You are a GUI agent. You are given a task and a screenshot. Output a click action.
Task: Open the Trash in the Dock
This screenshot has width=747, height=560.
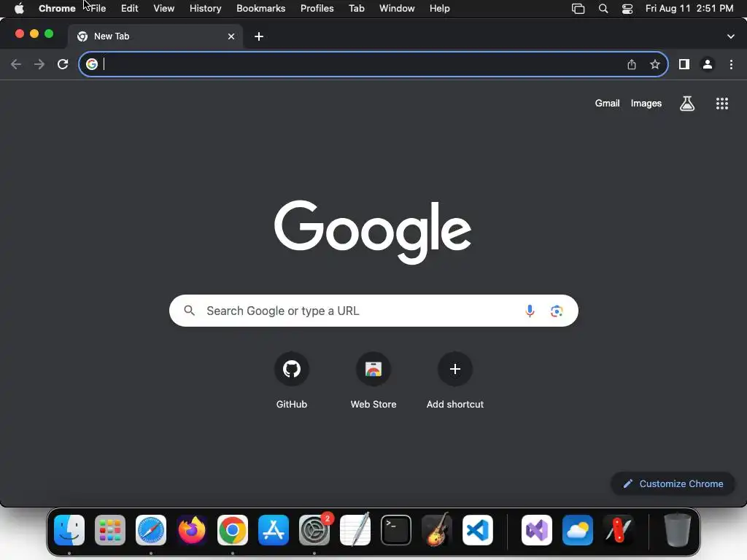click(678, 530)
